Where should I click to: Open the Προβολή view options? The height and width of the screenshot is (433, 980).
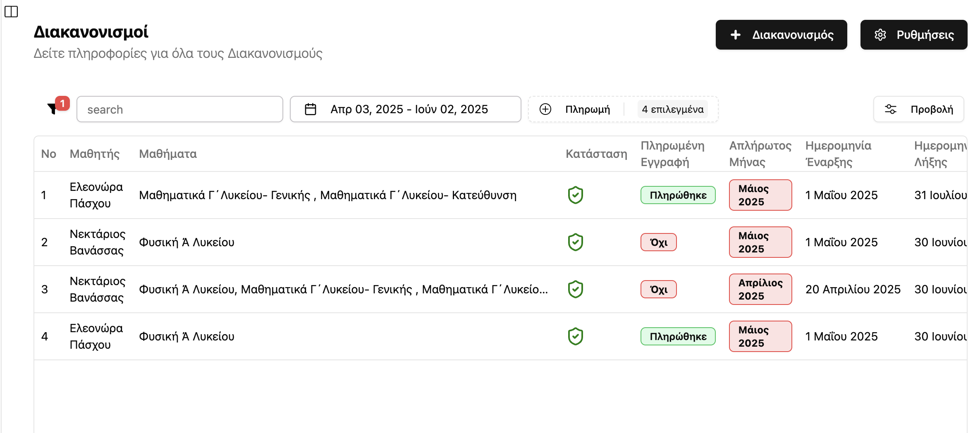tap(918, 109)
